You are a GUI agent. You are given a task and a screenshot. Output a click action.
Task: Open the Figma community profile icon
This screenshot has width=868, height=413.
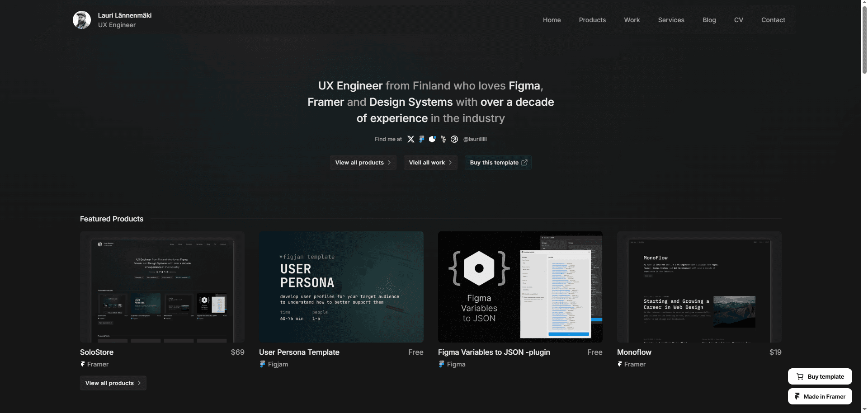click(x=421, y=139)
